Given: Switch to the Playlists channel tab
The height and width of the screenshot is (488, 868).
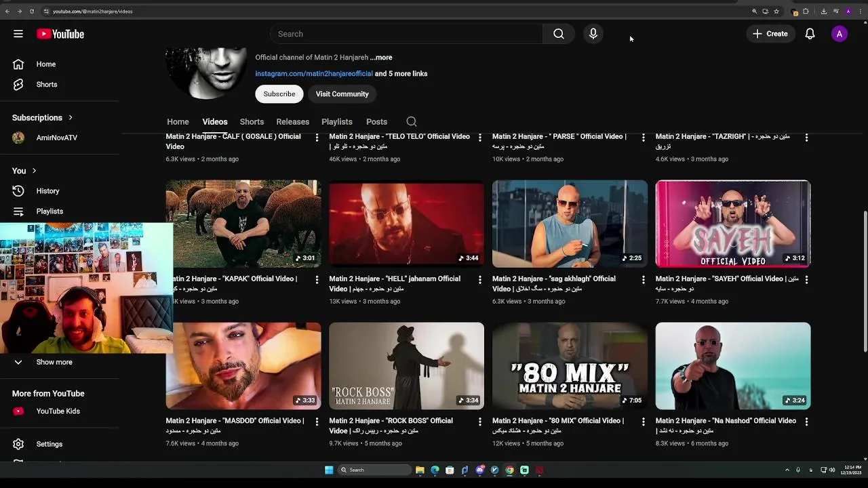Looking at the screenshot, I should [x=337, y=122].
